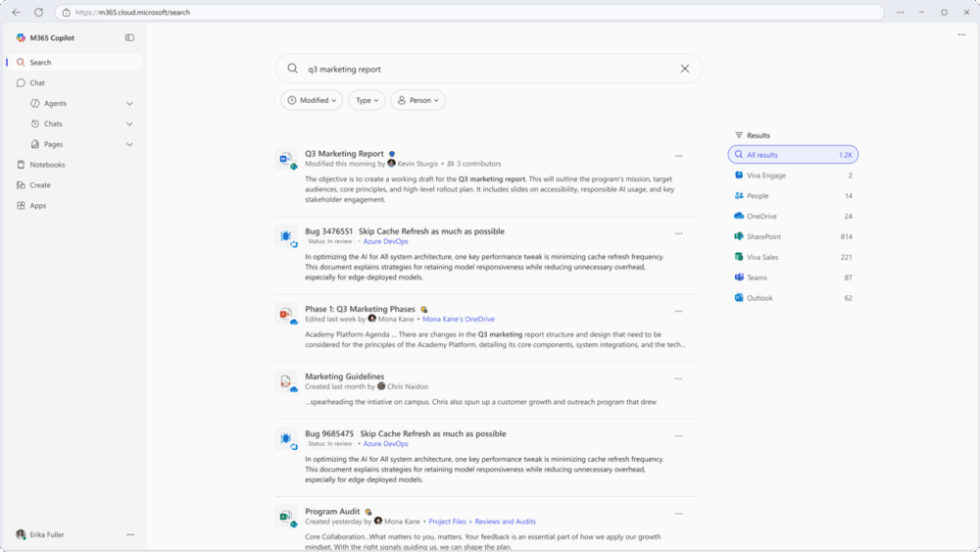Click the search magnifier icon in search box

coord(292,69)
